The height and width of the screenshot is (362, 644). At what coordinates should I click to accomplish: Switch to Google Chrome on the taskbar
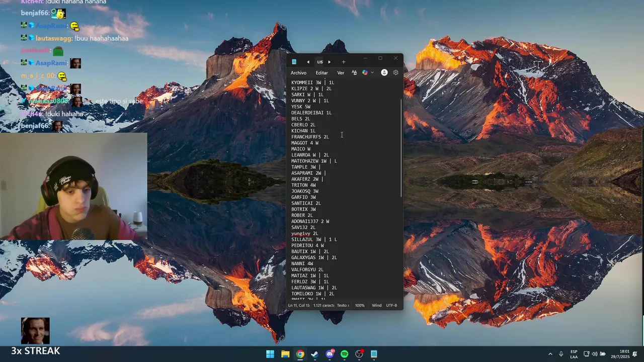click(300, 354)
